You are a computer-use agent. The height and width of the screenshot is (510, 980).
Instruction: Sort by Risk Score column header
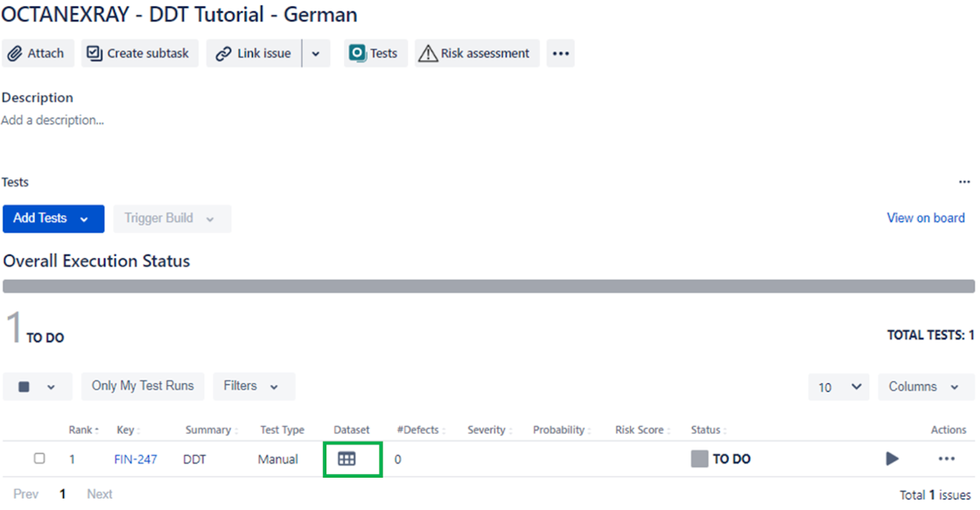pyautogui.click(x=642, y=430)
